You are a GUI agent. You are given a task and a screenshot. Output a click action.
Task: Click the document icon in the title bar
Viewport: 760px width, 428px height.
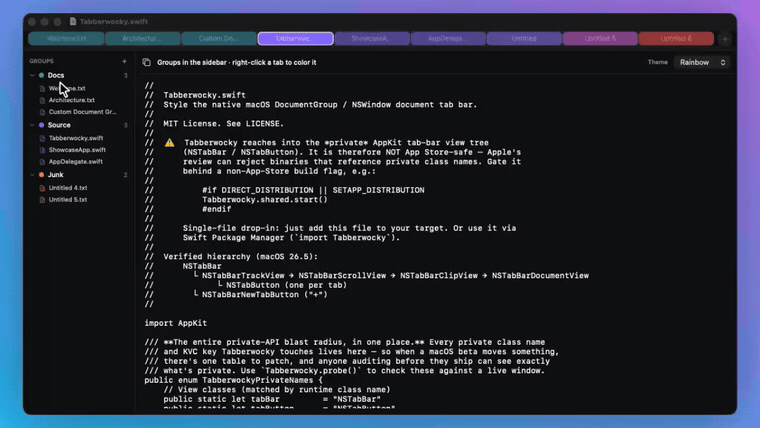coord(73,21)
